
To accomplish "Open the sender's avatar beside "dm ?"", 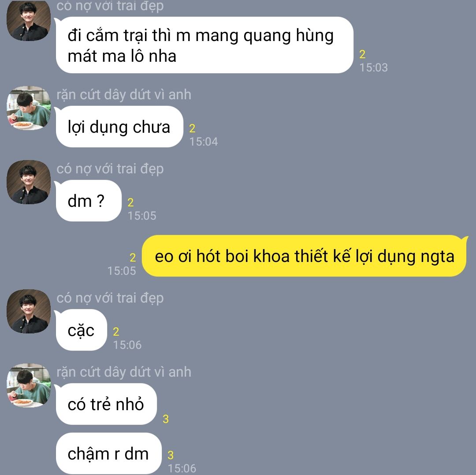I will (29, 182).
